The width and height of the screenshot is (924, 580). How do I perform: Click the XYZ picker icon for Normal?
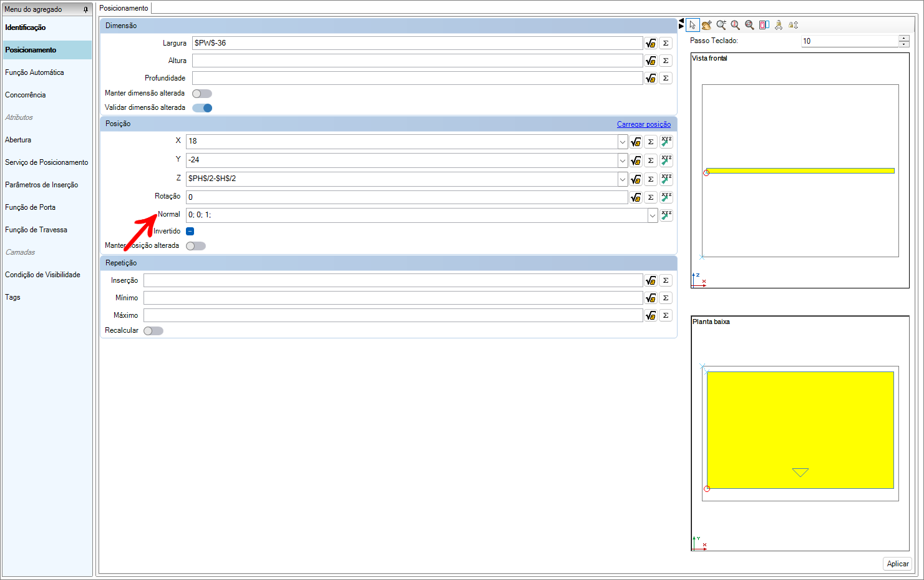click(666, 215)
